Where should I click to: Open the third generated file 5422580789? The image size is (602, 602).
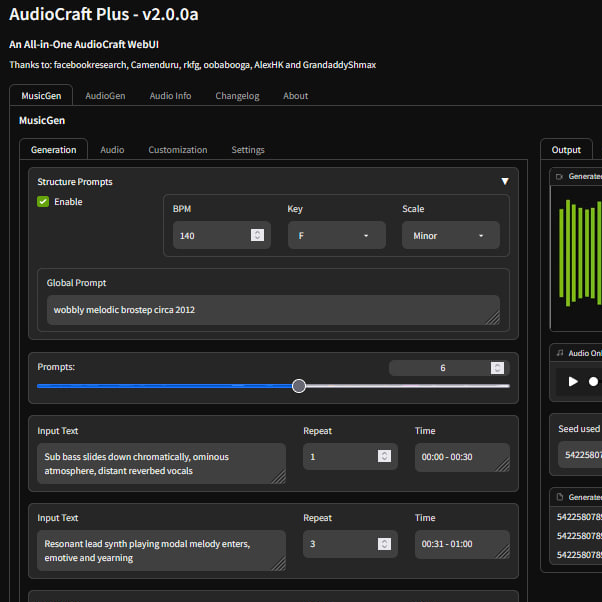pos(579,555)
